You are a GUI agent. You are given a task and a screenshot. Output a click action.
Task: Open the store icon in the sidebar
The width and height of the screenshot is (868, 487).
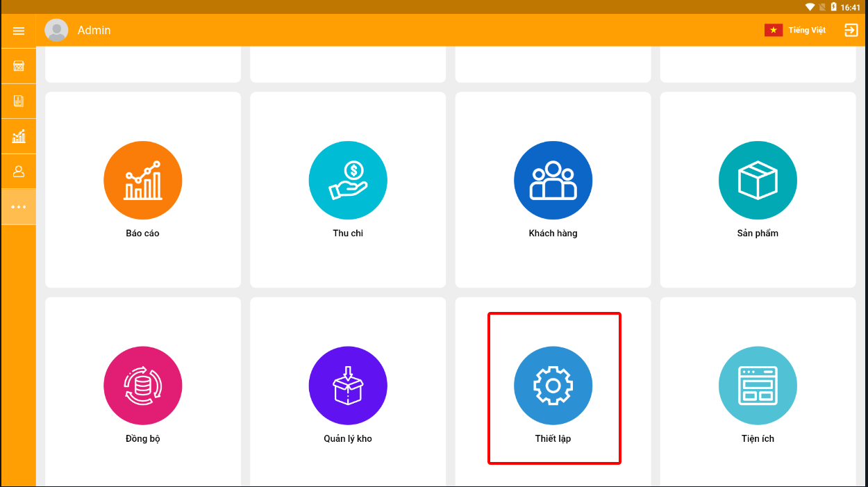coord(19,66)
